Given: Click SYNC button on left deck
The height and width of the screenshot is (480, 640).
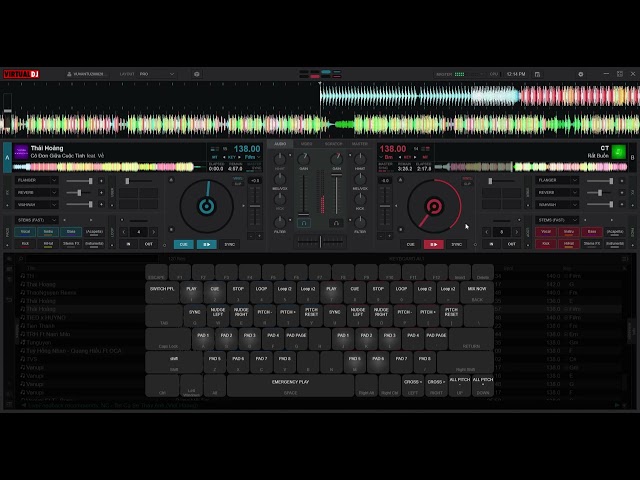Looking at the screenshot, I should point(229,244).
